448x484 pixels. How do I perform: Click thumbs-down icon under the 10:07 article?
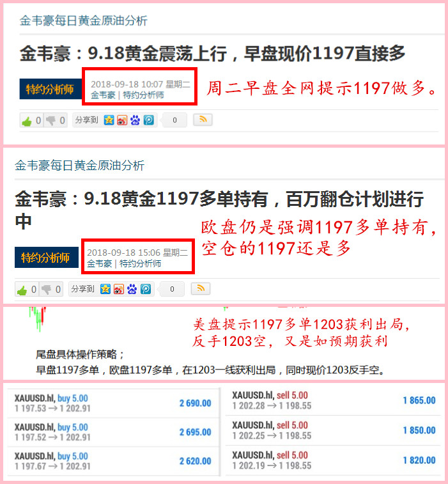(x=51, y=121)
